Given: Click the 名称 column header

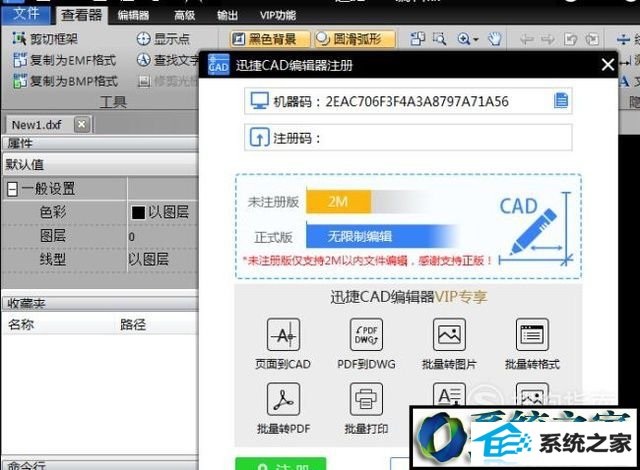Looking at the screenshot, I should pyautogui.click(x=21, y=325).
